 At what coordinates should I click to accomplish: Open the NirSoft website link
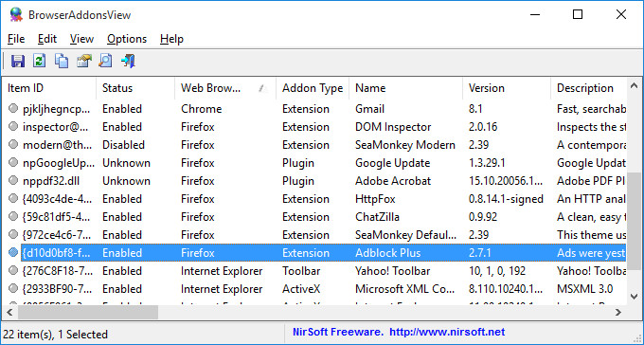(x=447, y=332)
